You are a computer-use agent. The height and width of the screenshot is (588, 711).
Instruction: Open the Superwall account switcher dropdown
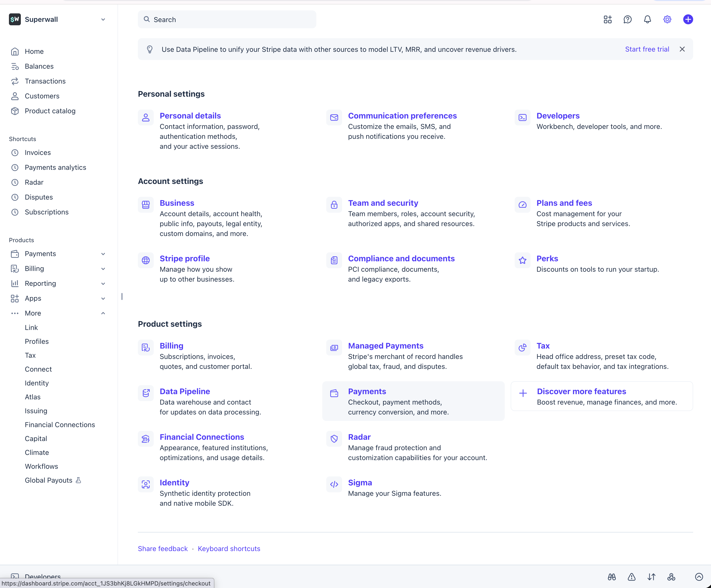(58, 19)
